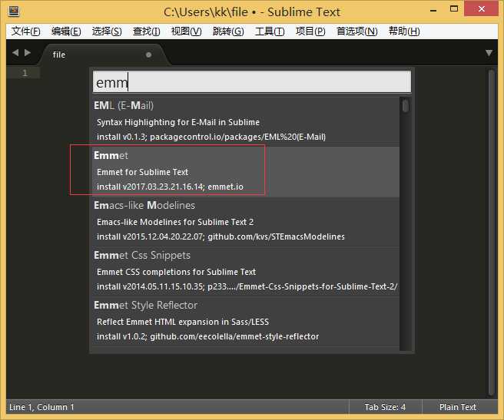The height and width of the screenshot is (420, 504).
Task: Open the 跳转(G) menu
Action: coord(228,31)
